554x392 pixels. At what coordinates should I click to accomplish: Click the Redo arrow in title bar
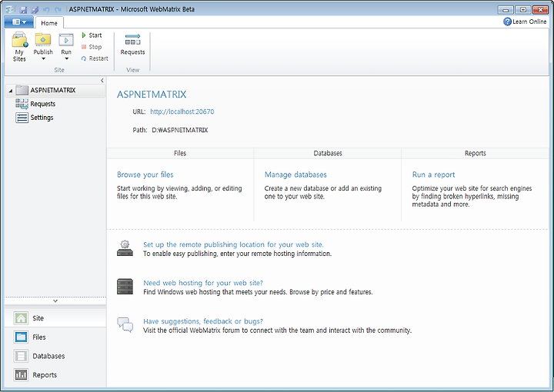58,9
